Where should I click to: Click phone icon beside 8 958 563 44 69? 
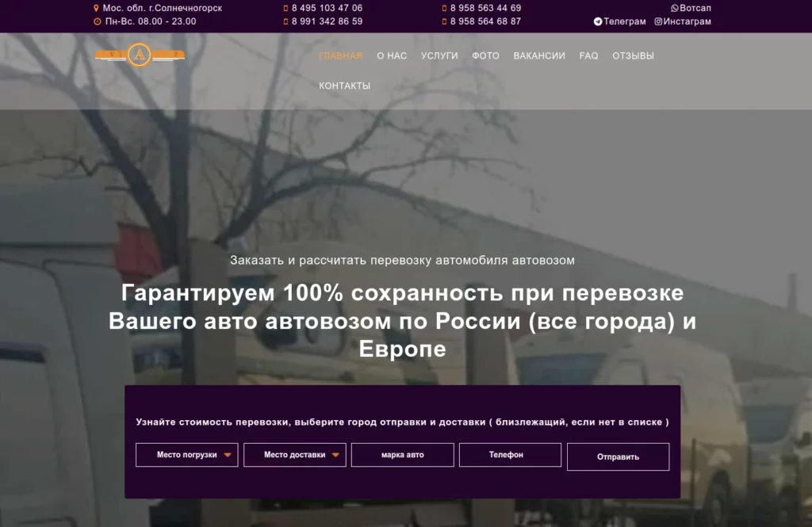coord(444,8)
